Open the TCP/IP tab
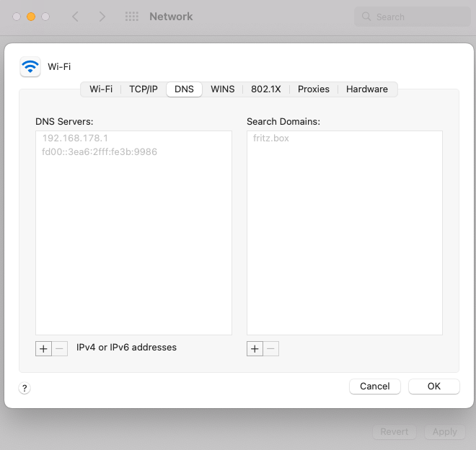The height and width of the screenshot is (450, 476). coord(143,89)
